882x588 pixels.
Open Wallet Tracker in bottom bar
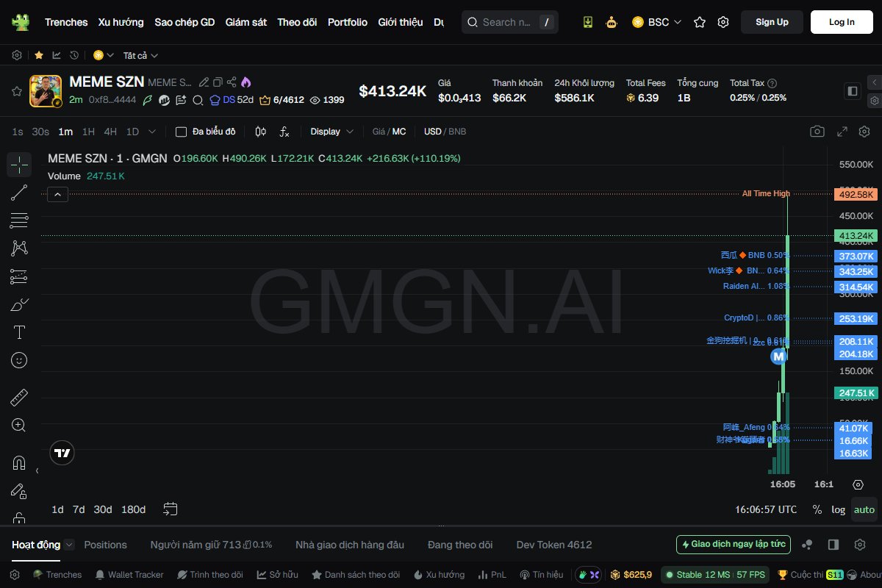coord(129,575)
